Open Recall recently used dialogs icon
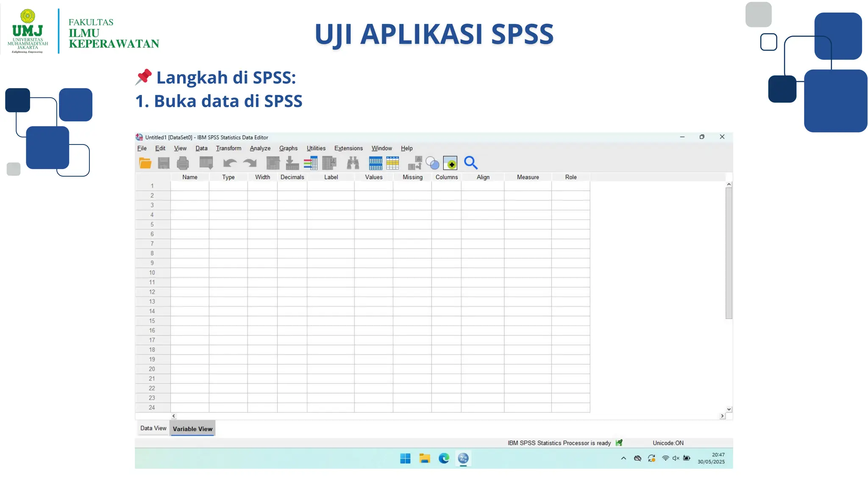The image size is (868, 488). [x=206, y=163]
